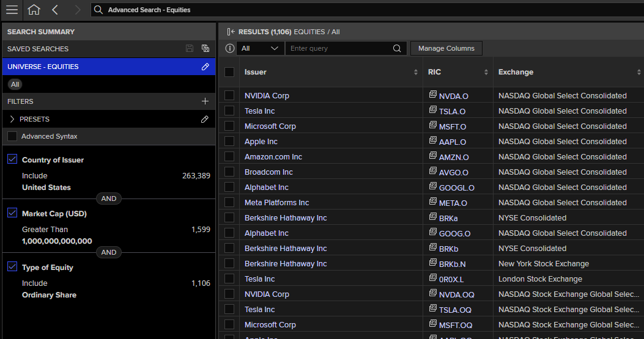The height and width of the screenshot is (339, 644).
Task: Click the Manage Columns button
Action: pos(446,48)
